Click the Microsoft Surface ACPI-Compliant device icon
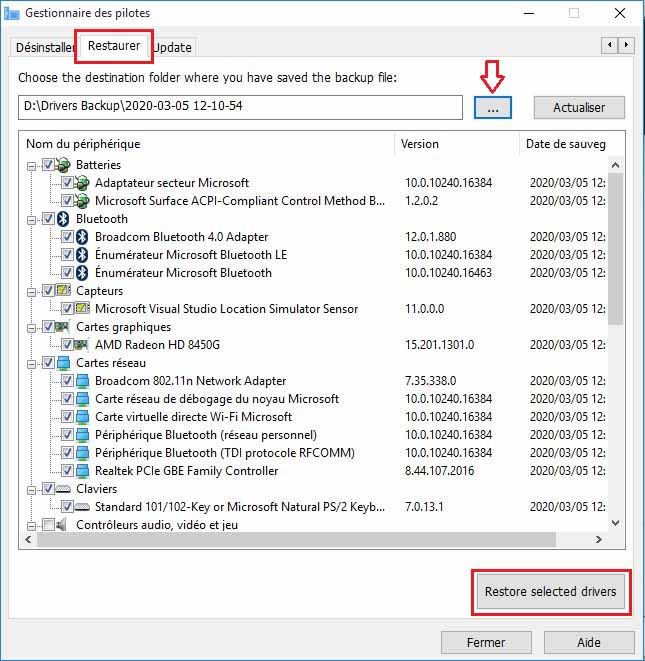Screen dimensions: 645x661 (82, 201)
